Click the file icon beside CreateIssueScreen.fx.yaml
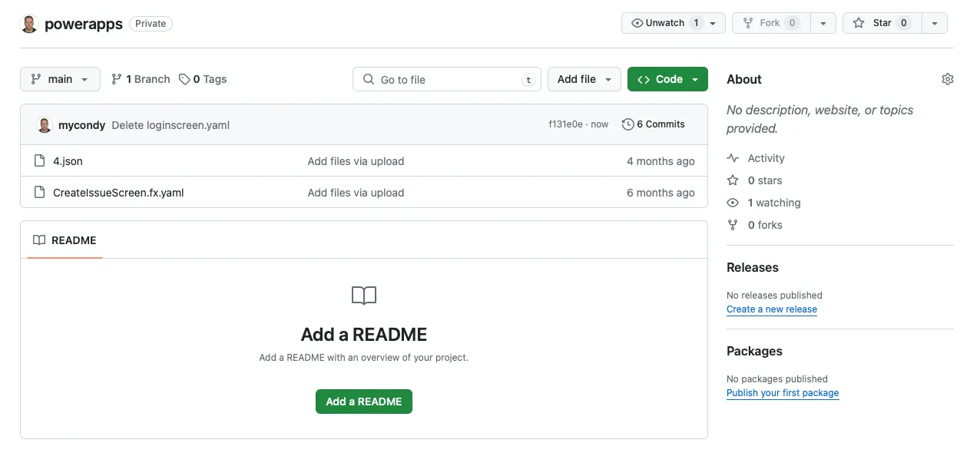The image size is (980, 466). coord(40,193)
